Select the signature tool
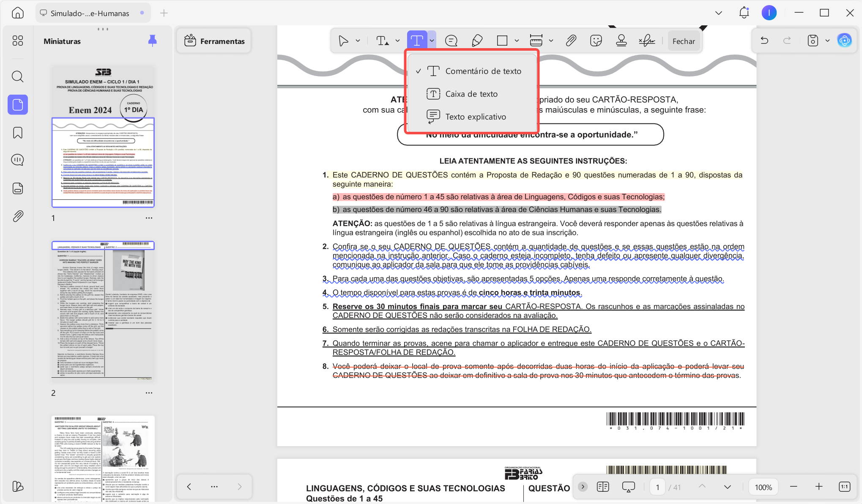 click(x=647, y=41)
